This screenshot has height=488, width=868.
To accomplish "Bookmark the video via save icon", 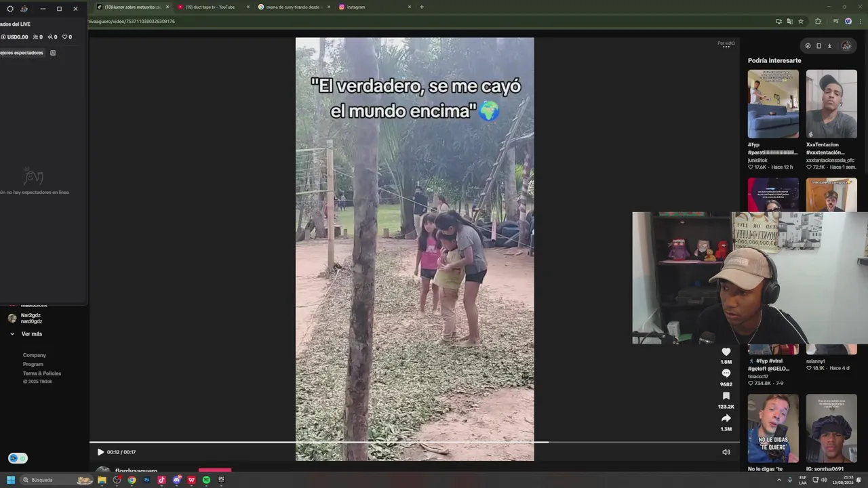I will [726, 396].
